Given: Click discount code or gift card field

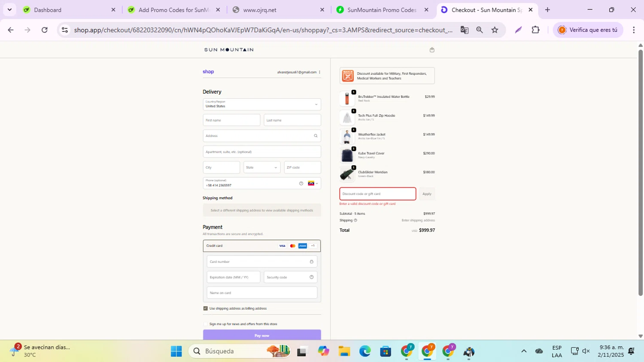Looking at the screenshot, I should 378,194.
